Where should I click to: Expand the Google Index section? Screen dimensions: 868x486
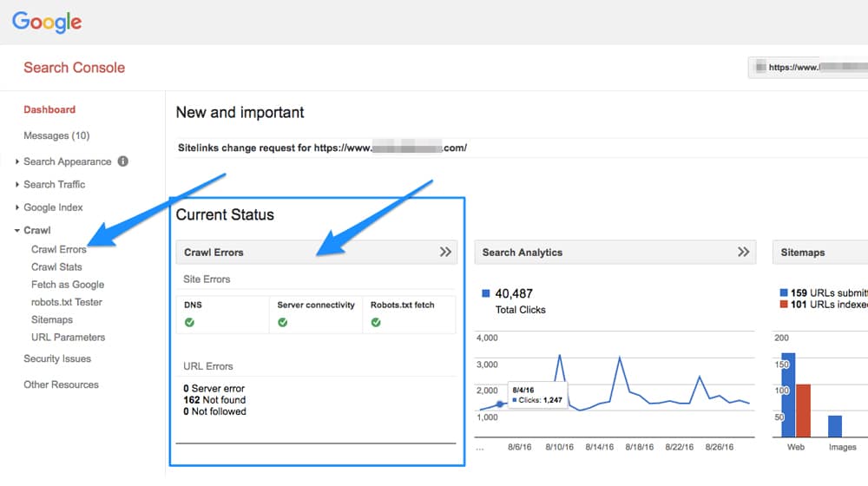pos(53,207)
